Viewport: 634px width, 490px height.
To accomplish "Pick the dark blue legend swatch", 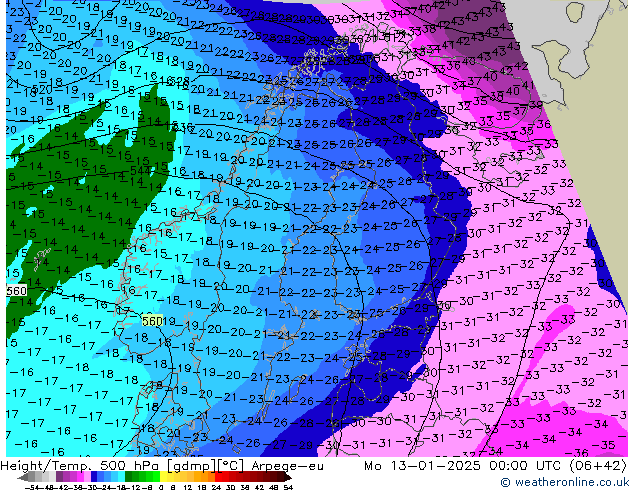I will pos(94,476).
